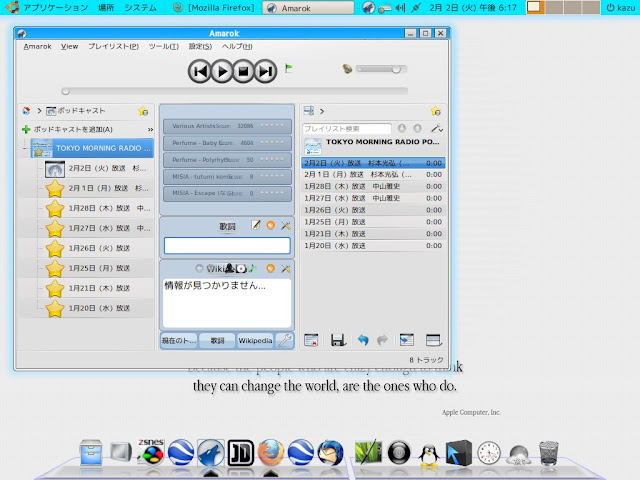Click the playlist undo arrow
The image size is (640, 480).
click(x=363, y=340)
